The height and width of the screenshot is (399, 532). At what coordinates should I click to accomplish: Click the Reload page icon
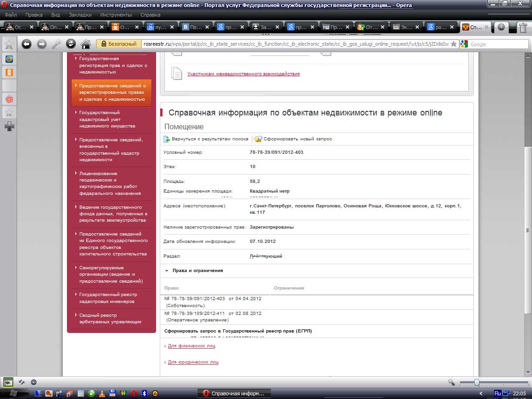coord(71,44)
